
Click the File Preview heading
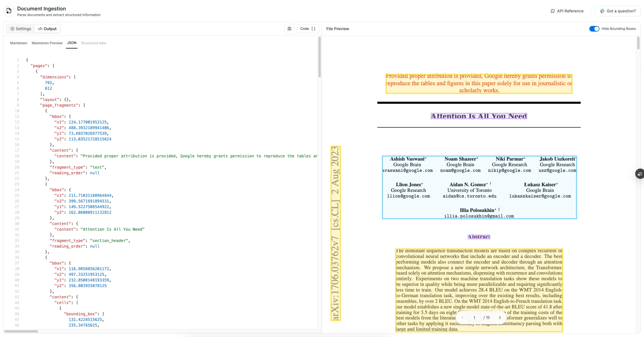pyautogui.click(x=337, y=29)
